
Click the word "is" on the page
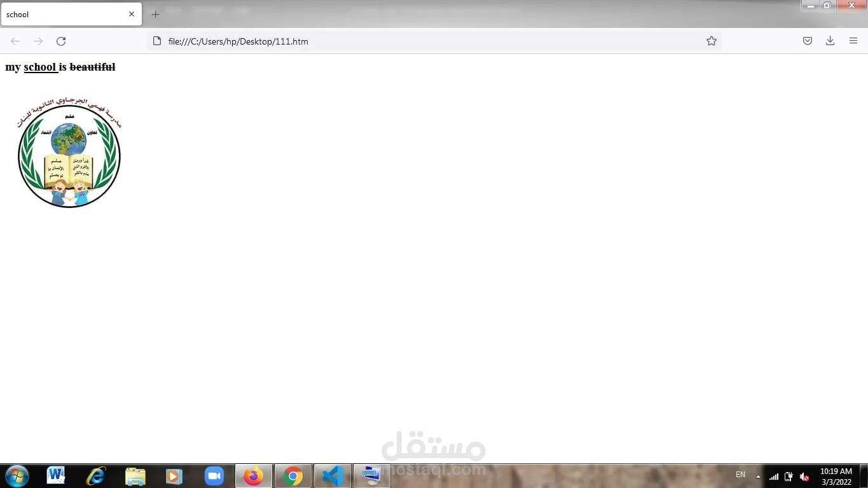click(63, 67)
